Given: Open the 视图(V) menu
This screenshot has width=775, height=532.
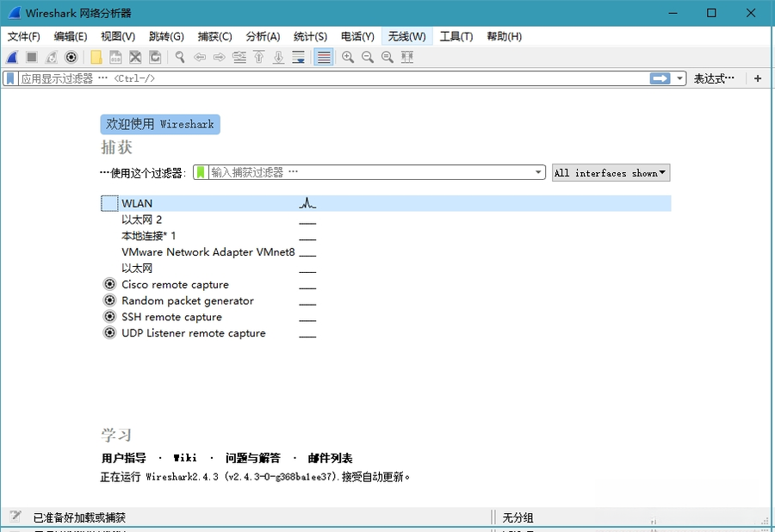Looking at the screenshot, I should (x=118, y=36).
